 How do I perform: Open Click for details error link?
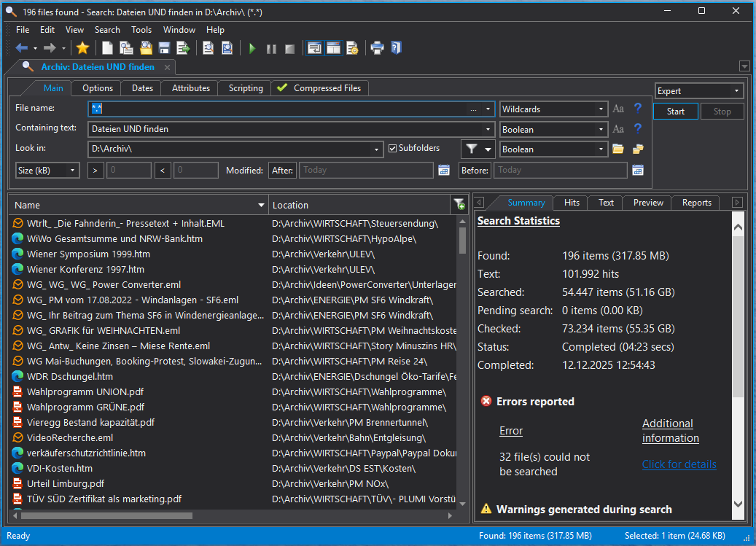point(679,464)
